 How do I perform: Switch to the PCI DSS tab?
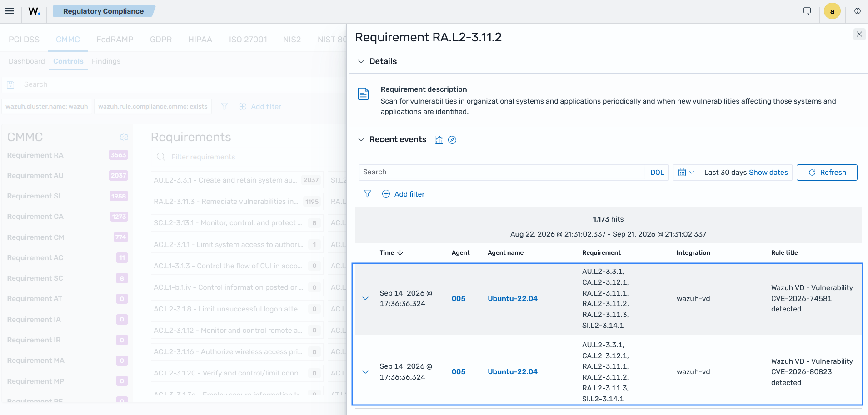24,40
